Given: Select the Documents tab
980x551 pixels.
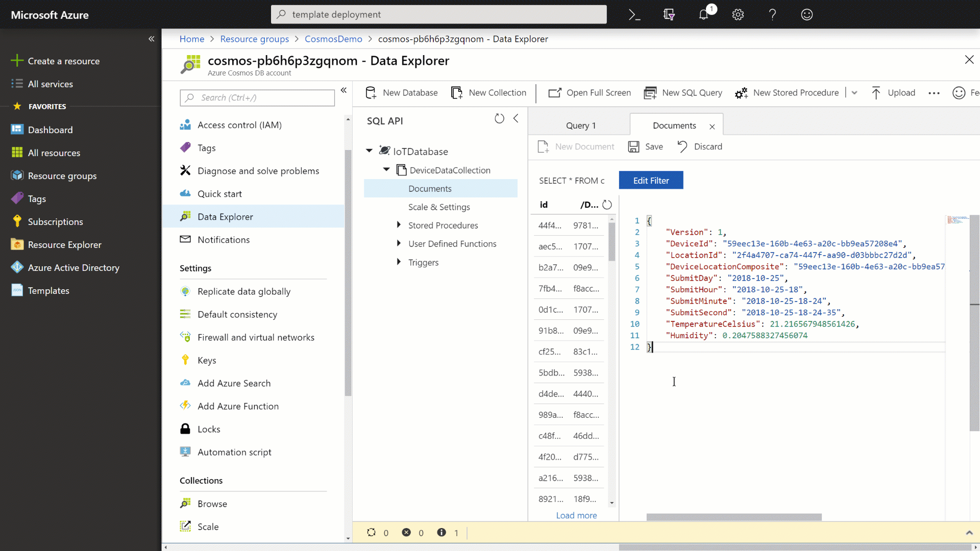Looking at the screenshot, I should click(673, 125).
